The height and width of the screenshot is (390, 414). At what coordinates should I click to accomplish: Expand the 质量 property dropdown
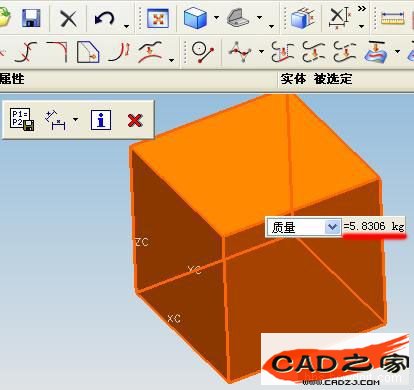(x=332, y=227)
